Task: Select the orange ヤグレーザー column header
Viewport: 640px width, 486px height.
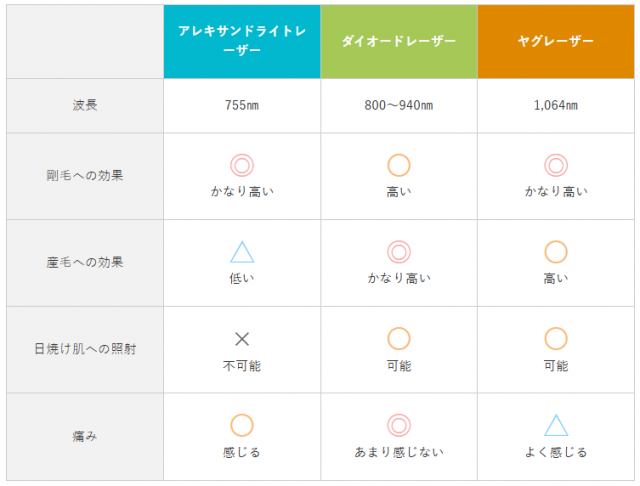Action: 556,41
